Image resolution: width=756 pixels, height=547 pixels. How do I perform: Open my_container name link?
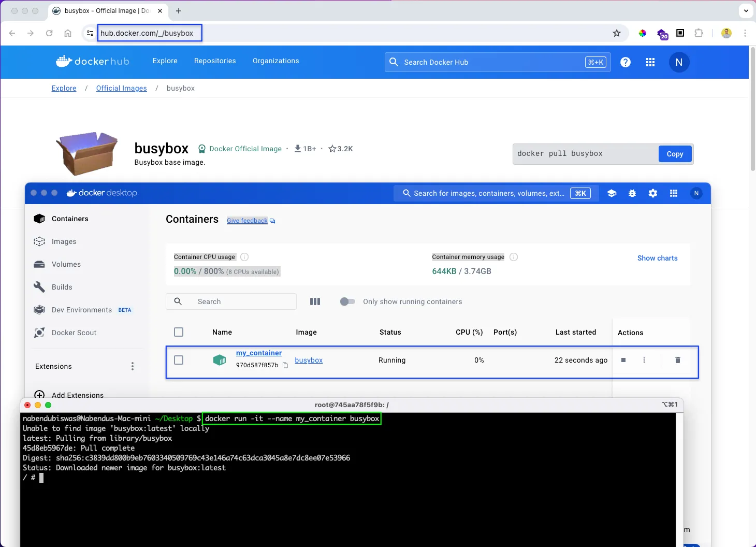(259, 353)
